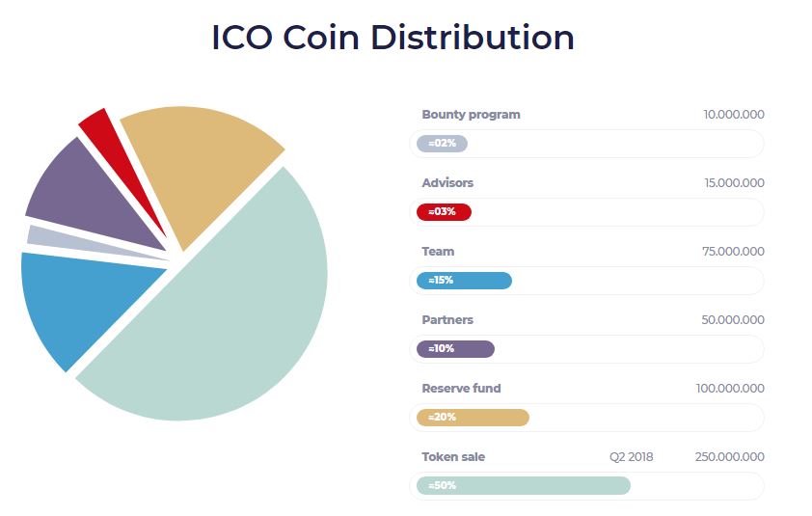The width and height of the screenshot is (812, 516).
Task: Select the blue ≈15% progress bar
Action: pos(465,281)
